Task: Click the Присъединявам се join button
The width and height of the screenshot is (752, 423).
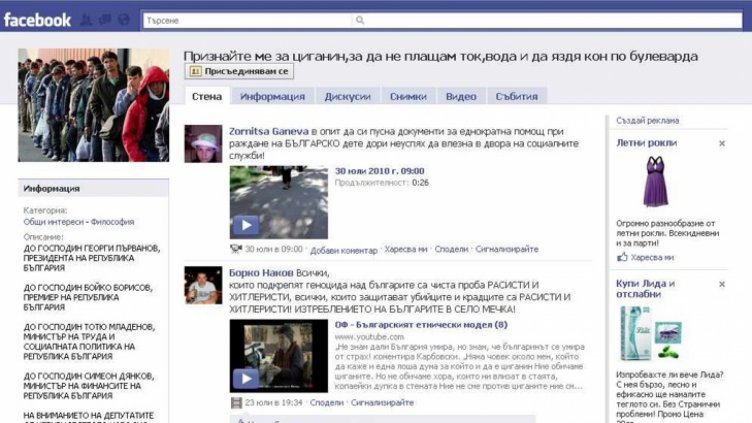Action: coord(239,71)
